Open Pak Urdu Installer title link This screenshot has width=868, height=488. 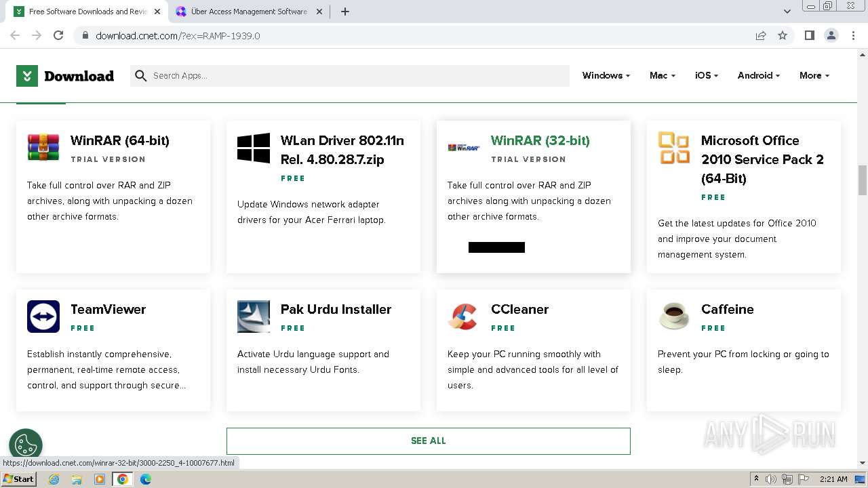[336, 309]
